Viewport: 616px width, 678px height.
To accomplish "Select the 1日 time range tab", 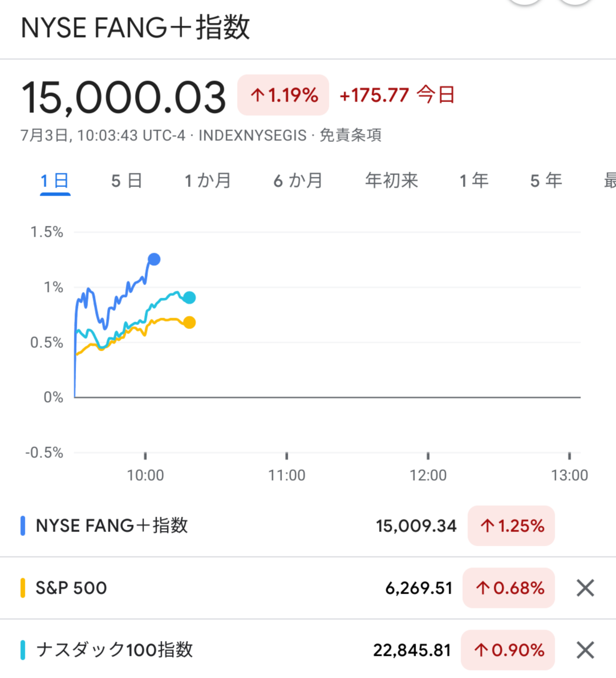I will [x=55, y=181].
